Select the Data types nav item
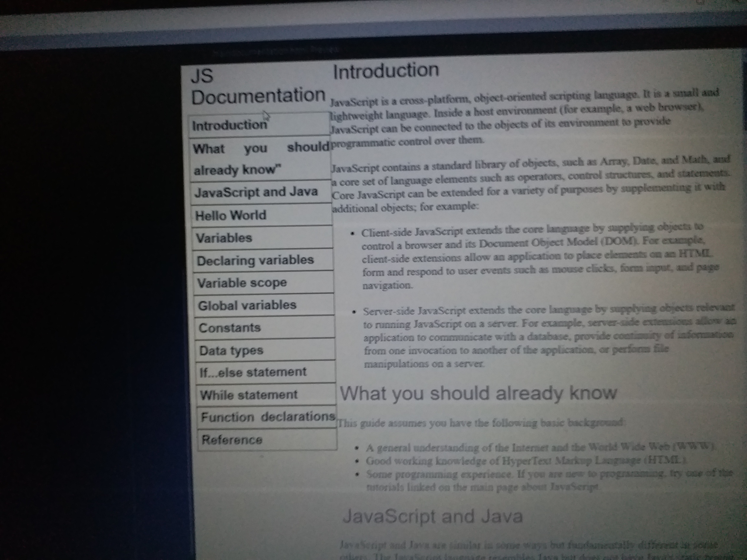747x560 pixels. (x=231, y=350)
